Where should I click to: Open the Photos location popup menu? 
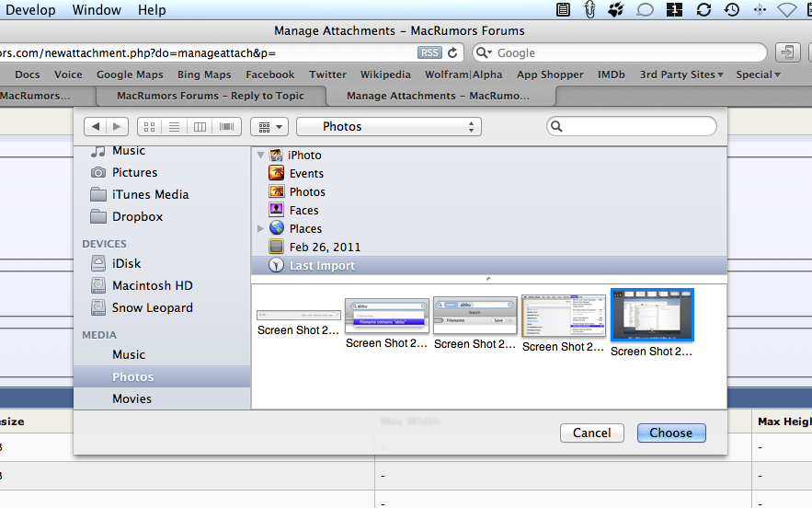coord(389,126)
